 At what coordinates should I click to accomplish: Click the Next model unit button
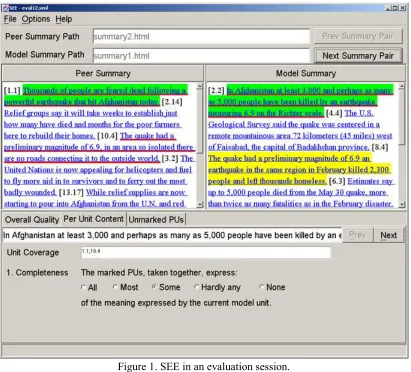pyautogui.click(x=388, y=235)
